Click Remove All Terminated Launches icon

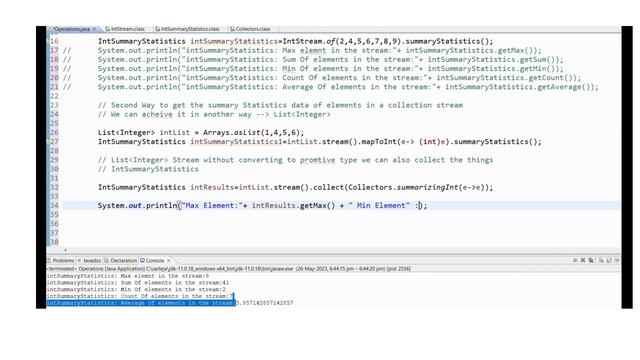(591, 260)
